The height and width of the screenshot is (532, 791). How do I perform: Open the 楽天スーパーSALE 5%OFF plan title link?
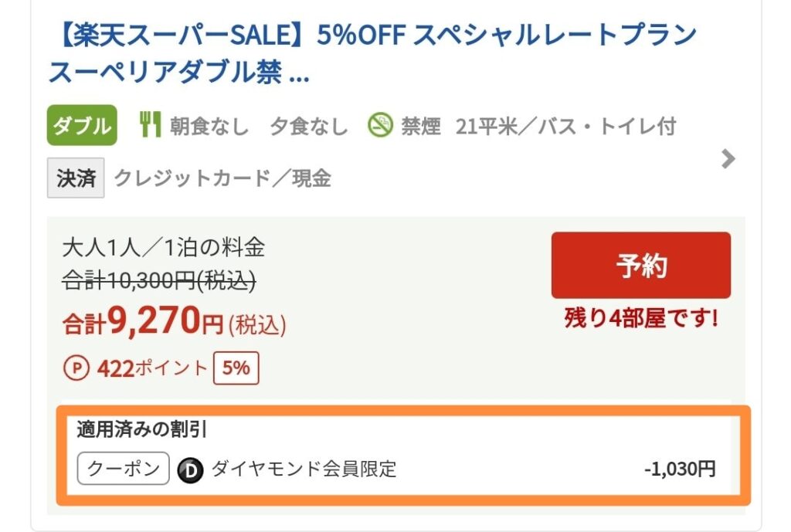371,54
